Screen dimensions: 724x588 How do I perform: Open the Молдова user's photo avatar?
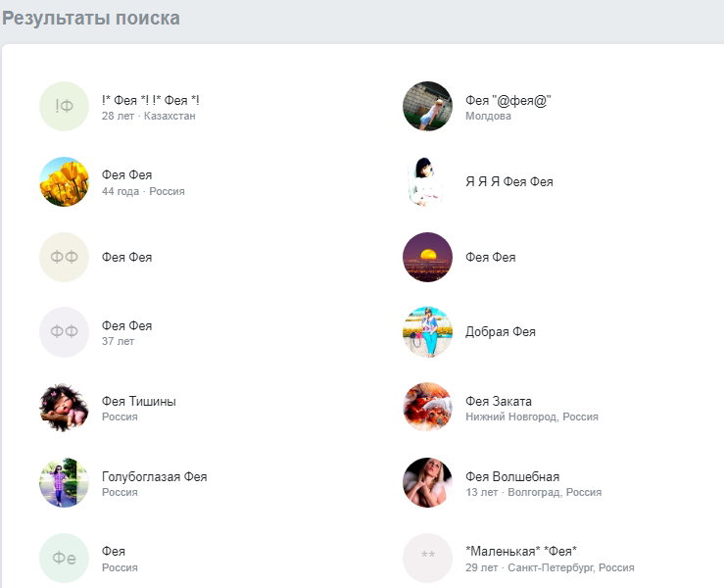click(427, 106)
